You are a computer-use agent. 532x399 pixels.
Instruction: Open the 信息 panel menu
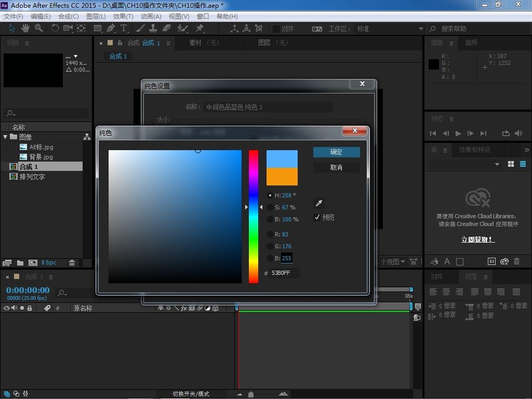[451, 43]
